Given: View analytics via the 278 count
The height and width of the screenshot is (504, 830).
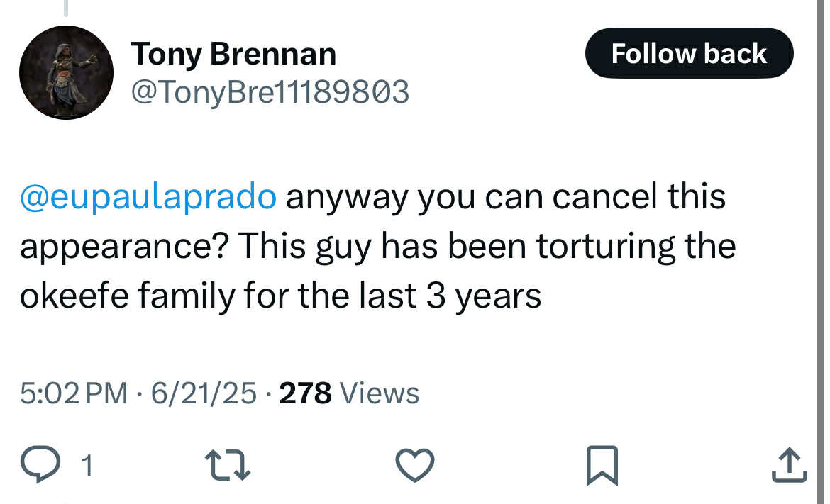Looking at the screenshot, I should (x=306, y=393).
